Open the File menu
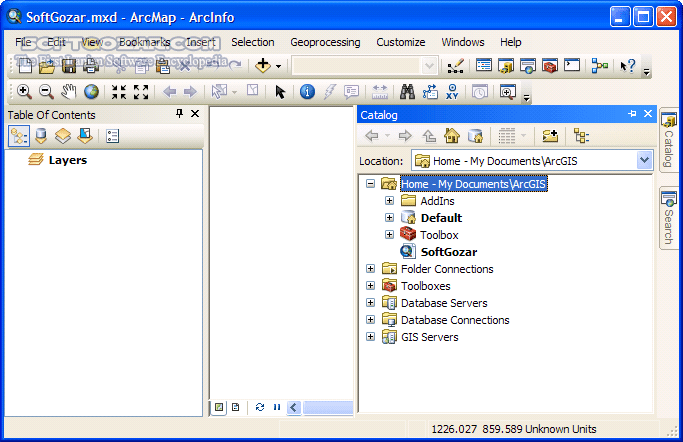 23,42
